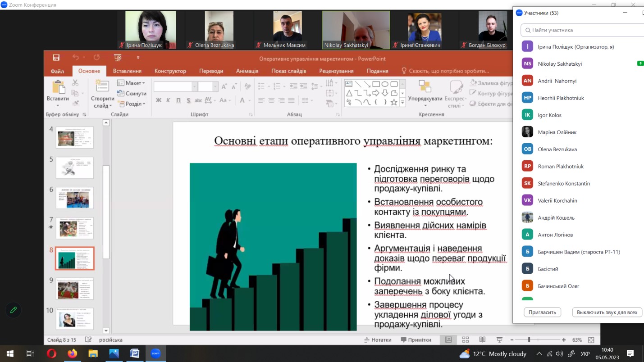Select the star shape in shapes gallery
The height and width of the screenshot is (362, 644).
394,102
